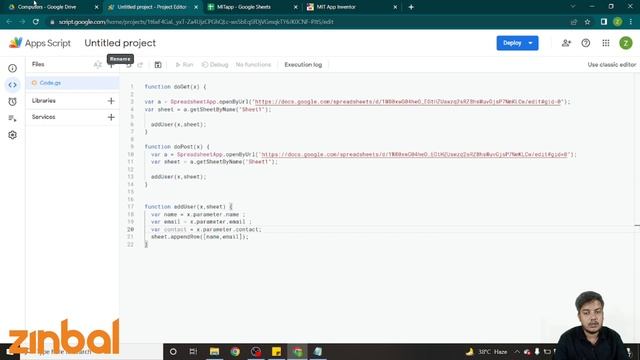Bookmark this page with the star icon

click(x=587, y=22)
